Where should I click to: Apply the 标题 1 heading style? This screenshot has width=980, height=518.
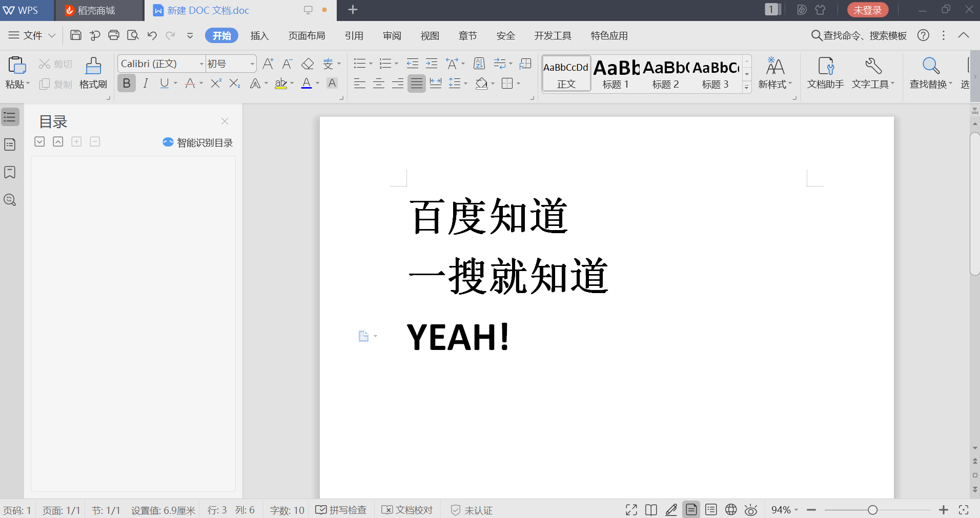[616, 73]
